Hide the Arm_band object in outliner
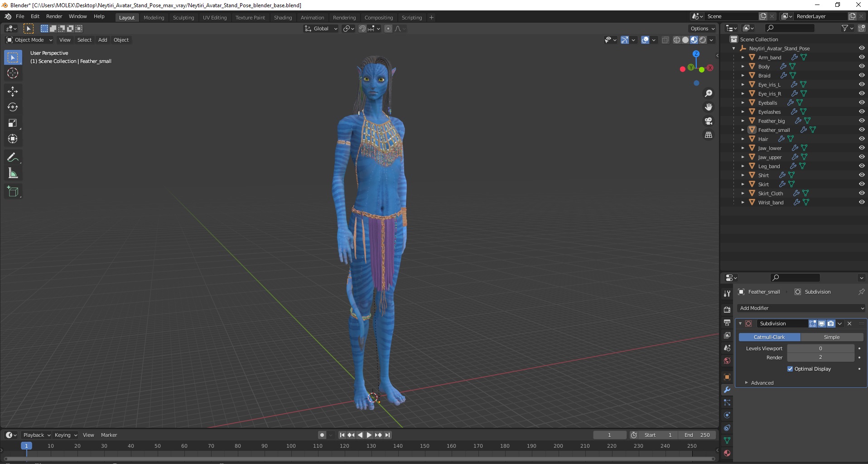 click(862, 58)
